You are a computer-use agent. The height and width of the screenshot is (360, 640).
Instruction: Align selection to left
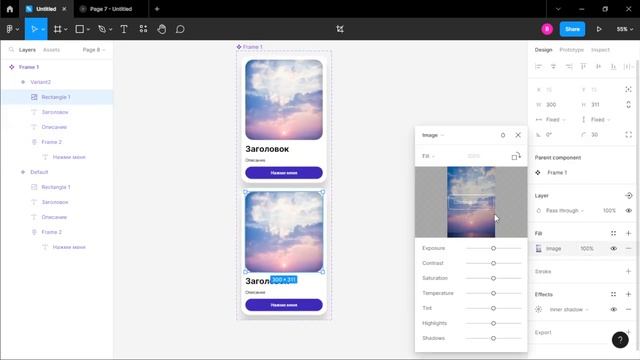point(538,67)
